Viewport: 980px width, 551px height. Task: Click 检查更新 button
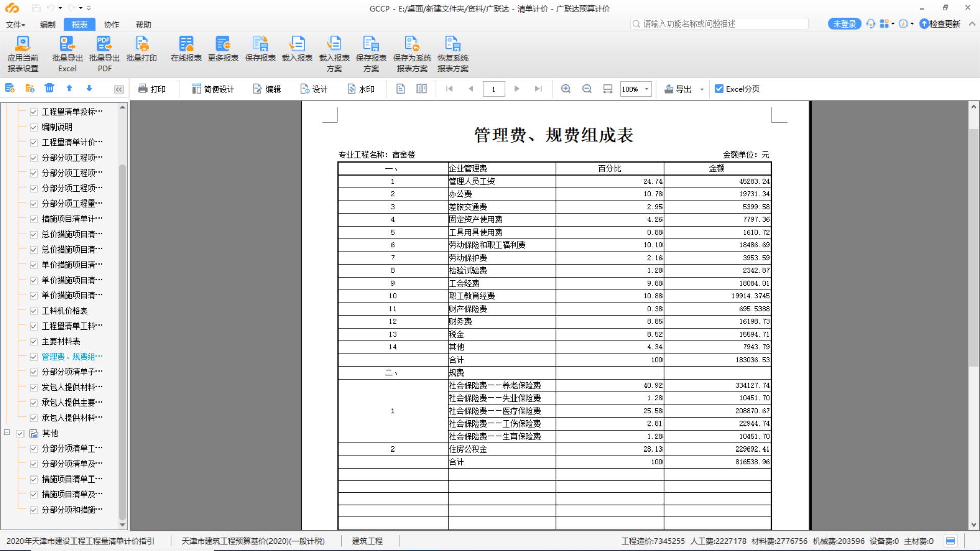point(940,23)
